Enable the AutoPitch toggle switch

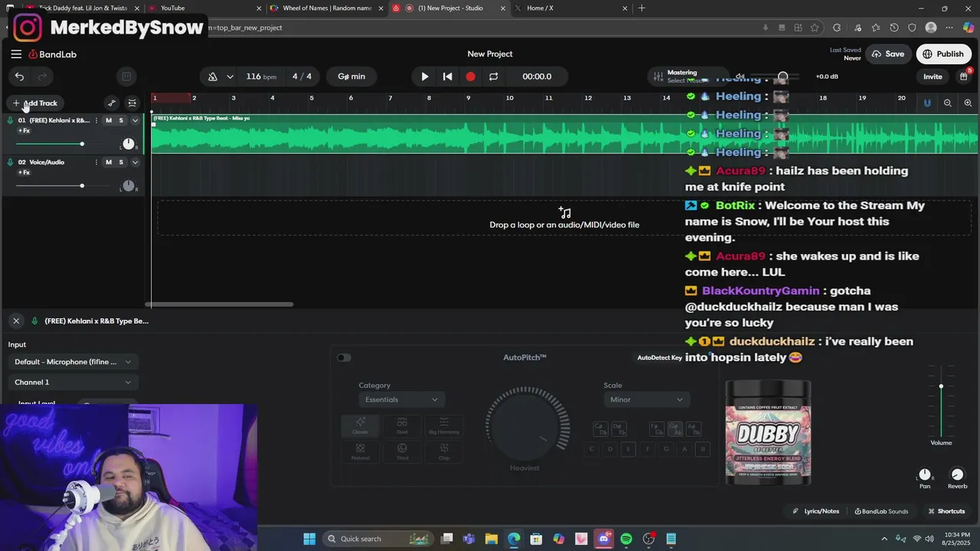pyautogui.click(x=344, y=357)
